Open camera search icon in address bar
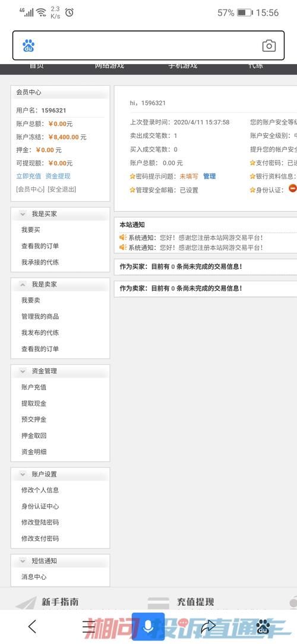The width and height of the screenshot is (297, 644). pos(268,46)
